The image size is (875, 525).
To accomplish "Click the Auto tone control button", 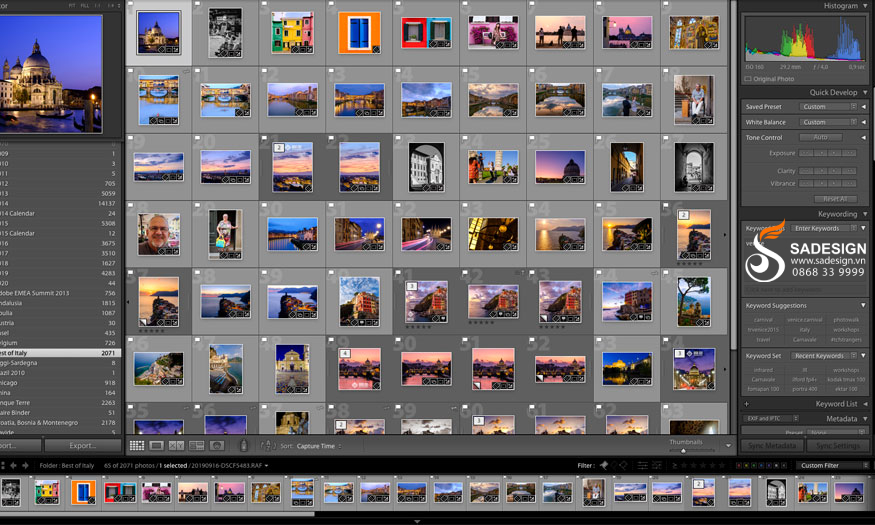I will click(820, 137).
